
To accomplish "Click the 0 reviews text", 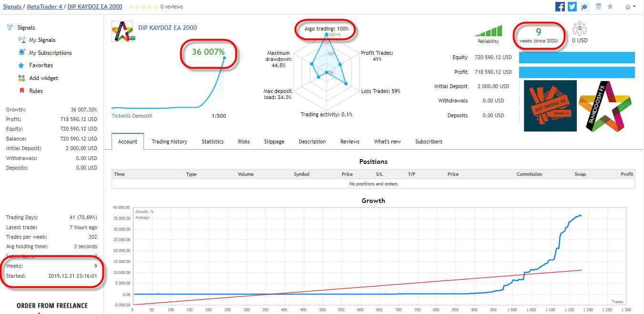I will point(172,7).
